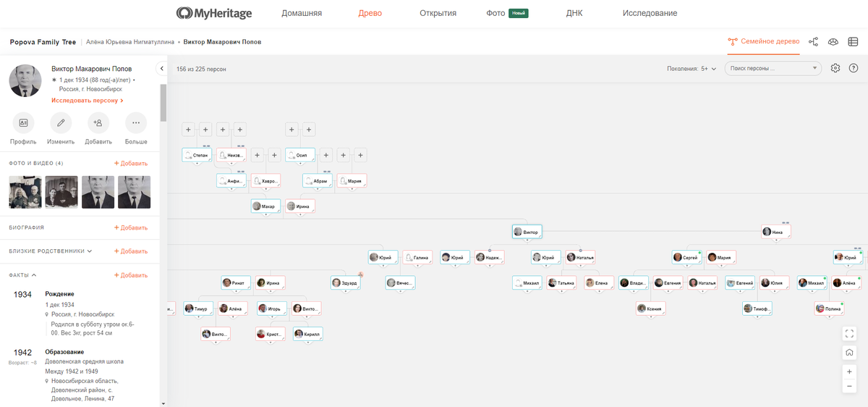Select the Игорь card in the tree
868x407 pixels.
(x=271, y=309)
